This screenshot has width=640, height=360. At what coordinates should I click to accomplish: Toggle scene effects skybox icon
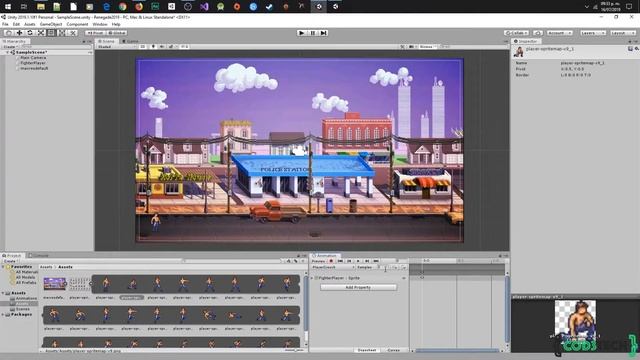(x=171, y=47)
